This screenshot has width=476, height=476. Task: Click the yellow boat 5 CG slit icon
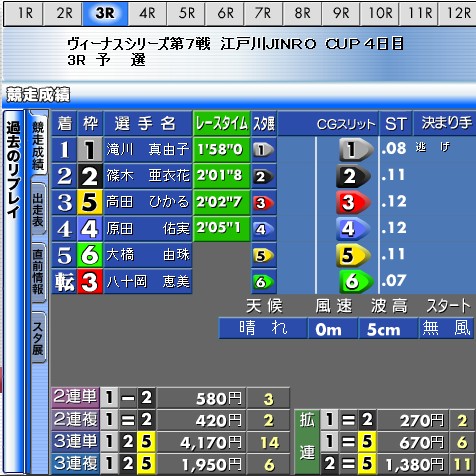click(x=353, y=255)
